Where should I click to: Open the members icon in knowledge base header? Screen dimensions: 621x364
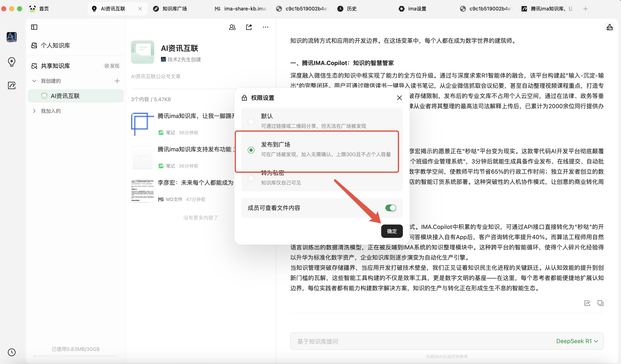[x=232, y=27]
